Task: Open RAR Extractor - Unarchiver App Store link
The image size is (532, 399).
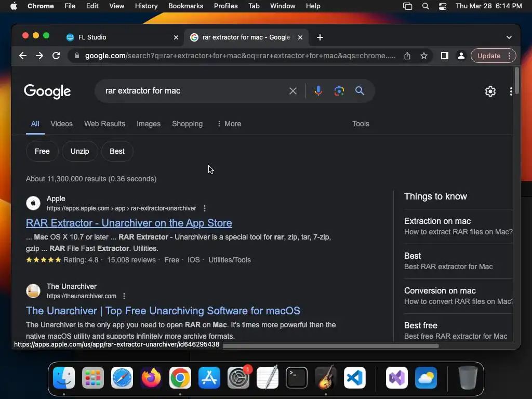Action: [x=129, y=223]
